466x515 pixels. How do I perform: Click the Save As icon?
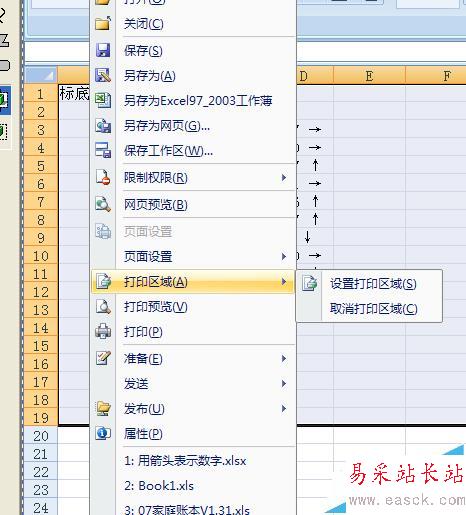103,75
